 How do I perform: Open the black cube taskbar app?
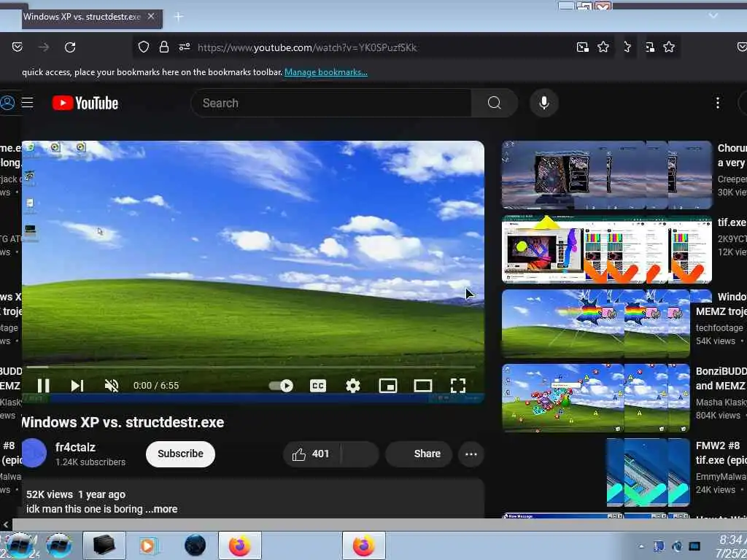point(104,545)
